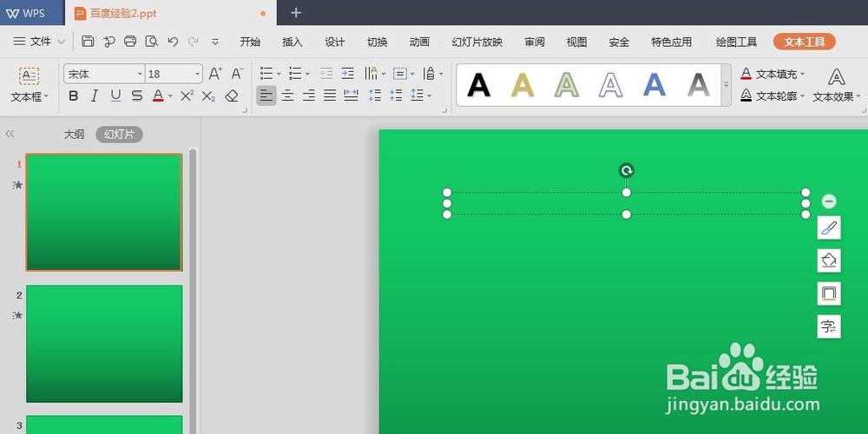Open a new tab with plus button
Image resolution: width=868 pixels, height=434 pixels.
click(x=296, y=13)
